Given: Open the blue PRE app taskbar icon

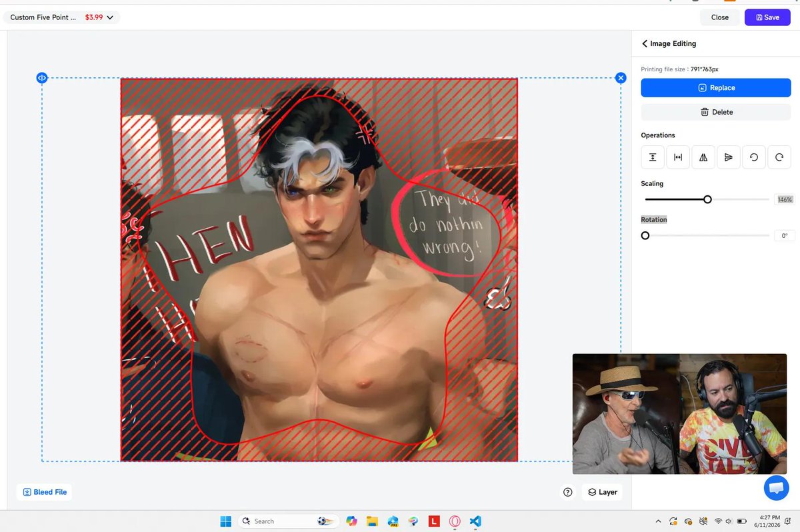Looking at the screenshot, I should (393, 521).
